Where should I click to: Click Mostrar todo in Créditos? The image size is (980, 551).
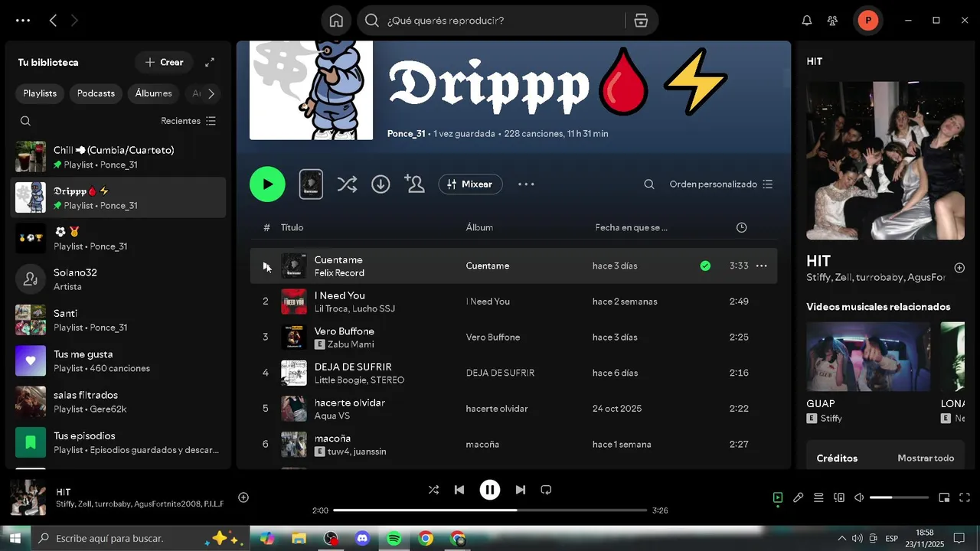pyautogui.click(x=926, y=458)
